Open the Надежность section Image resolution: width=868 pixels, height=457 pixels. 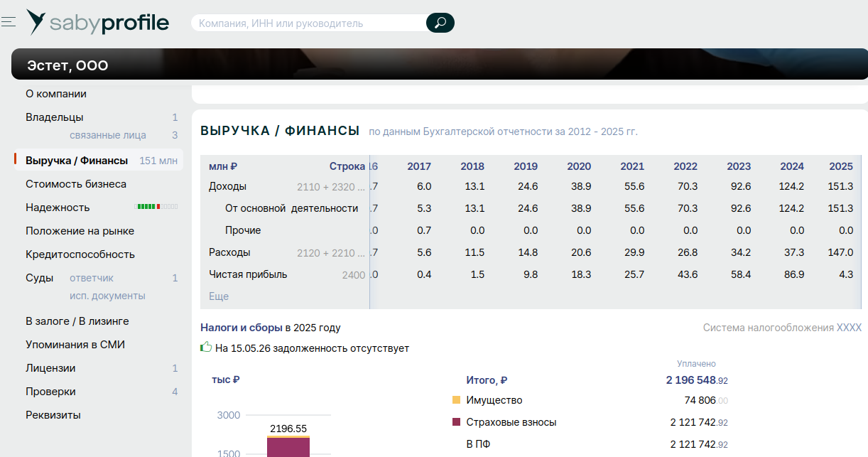coord(58,208)
